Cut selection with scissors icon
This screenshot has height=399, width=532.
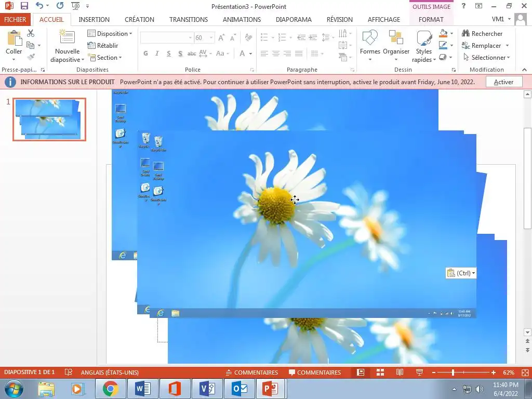pos(31,33)
